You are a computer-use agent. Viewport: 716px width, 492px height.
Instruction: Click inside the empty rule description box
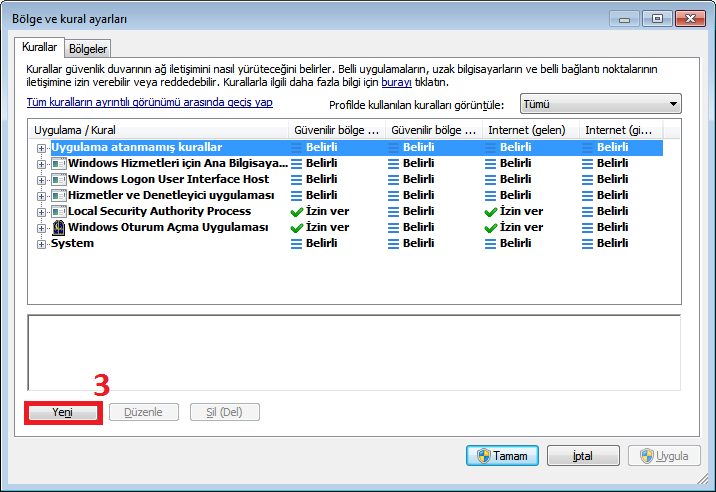tap(354, 352)
